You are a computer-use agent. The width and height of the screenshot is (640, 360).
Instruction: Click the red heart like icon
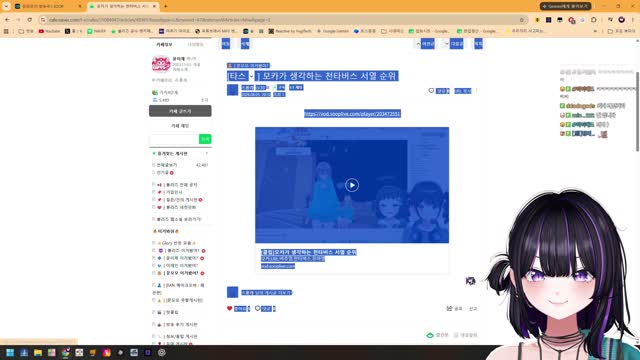coord(229,309)
